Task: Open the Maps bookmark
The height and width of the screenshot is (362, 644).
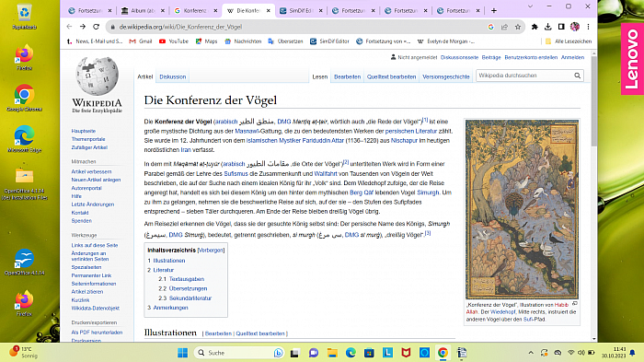Action: [x=206, y=41]
